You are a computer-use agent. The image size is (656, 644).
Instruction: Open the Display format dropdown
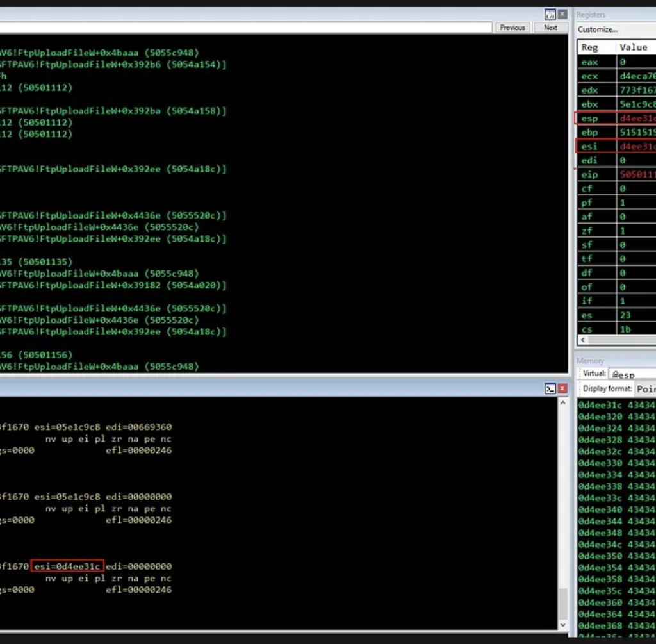[645, 389]
